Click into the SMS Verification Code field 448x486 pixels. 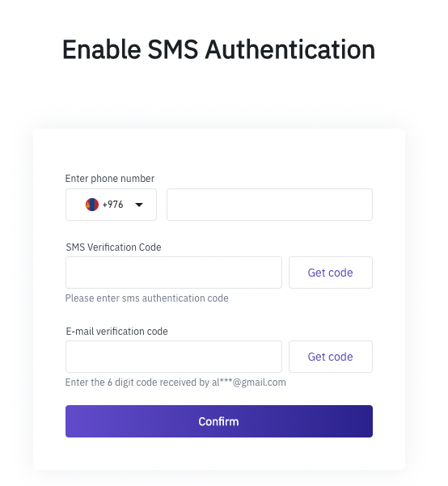(174, 273)
